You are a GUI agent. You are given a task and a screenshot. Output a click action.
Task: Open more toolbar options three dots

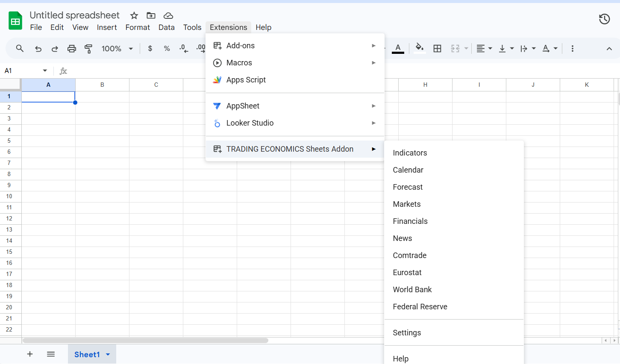point(573,49)
